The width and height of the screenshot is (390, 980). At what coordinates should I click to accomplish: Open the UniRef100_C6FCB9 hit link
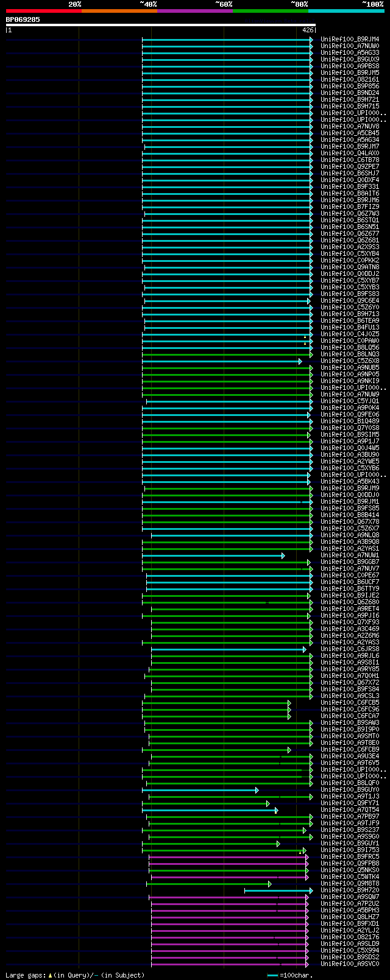pyautogui.click(x=350, y=749)
